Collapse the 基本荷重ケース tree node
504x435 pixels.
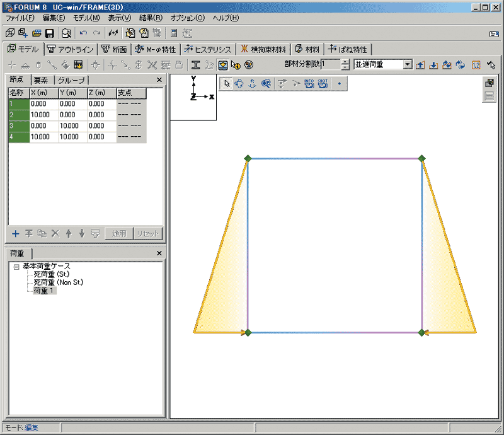point(16,267)
